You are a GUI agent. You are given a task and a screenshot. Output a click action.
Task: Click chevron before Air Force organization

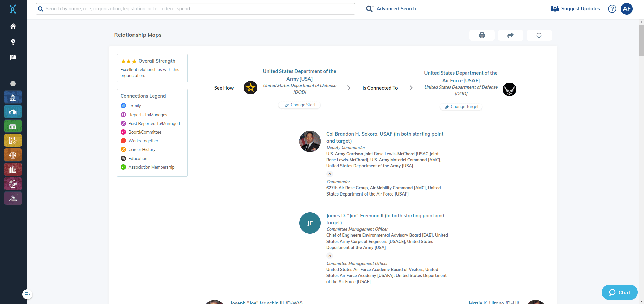click(411, 88)
